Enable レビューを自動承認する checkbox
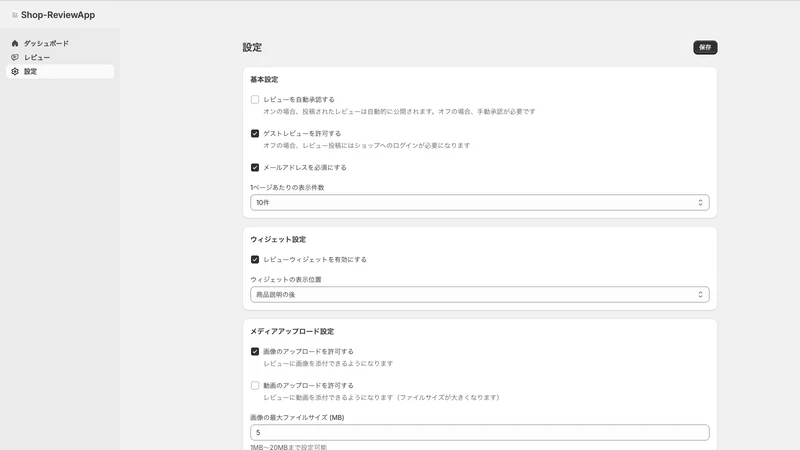 [x=255, y=99]
